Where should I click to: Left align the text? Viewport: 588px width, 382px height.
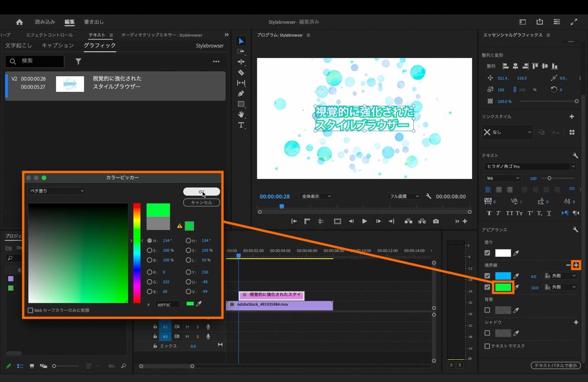(488, 190)
